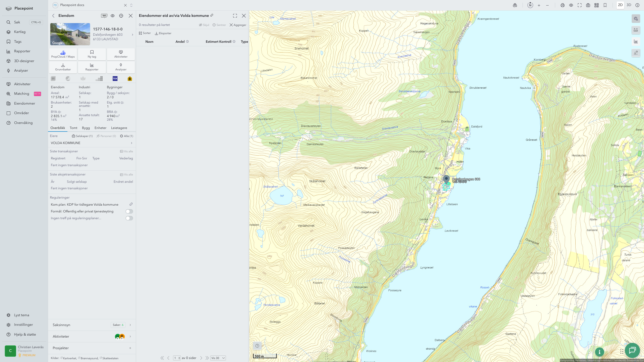Open the Enheter tab

pyautogui.click(x=100, y=128)
